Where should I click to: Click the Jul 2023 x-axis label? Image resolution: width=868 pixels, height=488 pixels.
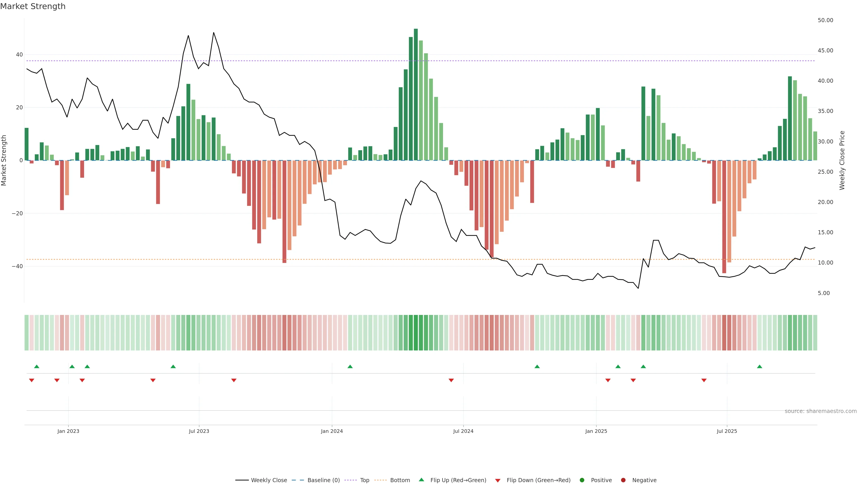tap(199, 431)
